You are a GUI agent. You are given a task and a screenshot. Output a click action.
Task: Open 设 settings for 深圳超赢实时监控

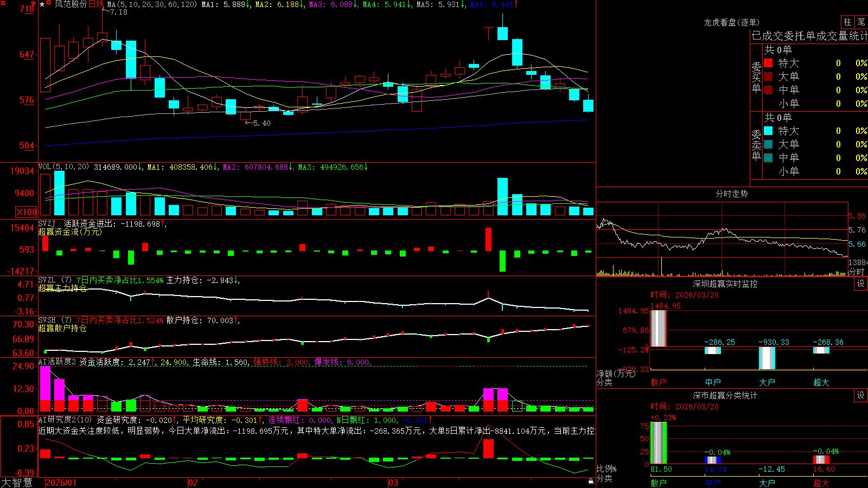(x=861, y=284)
